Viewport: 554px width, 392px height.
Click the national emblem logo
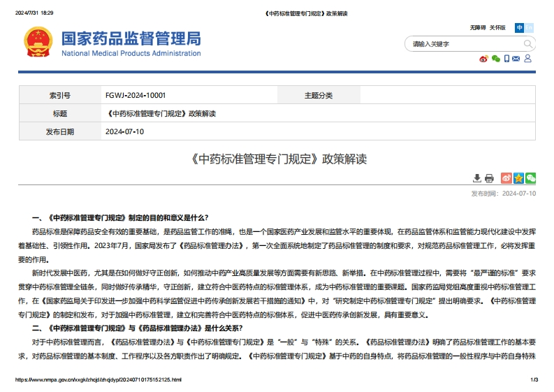tap(38, 43)
